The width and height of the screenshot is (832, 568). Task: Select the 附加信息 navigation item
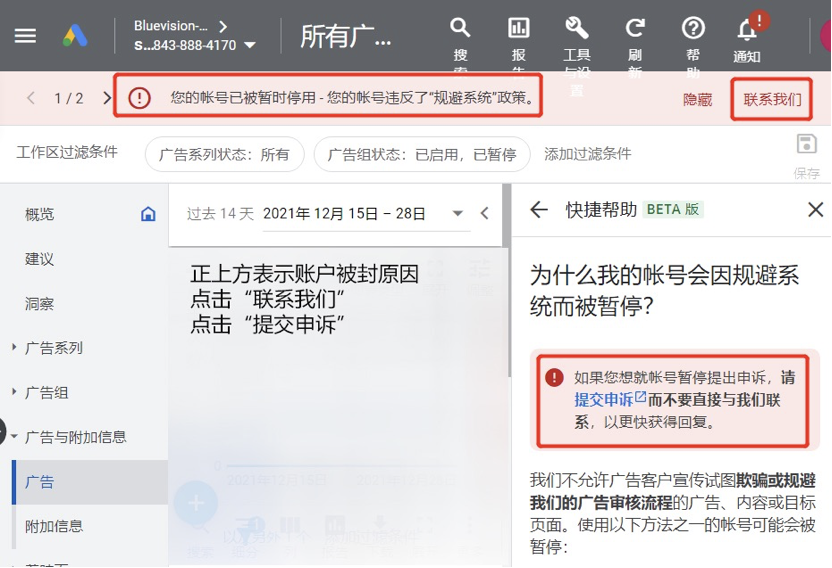54,526
